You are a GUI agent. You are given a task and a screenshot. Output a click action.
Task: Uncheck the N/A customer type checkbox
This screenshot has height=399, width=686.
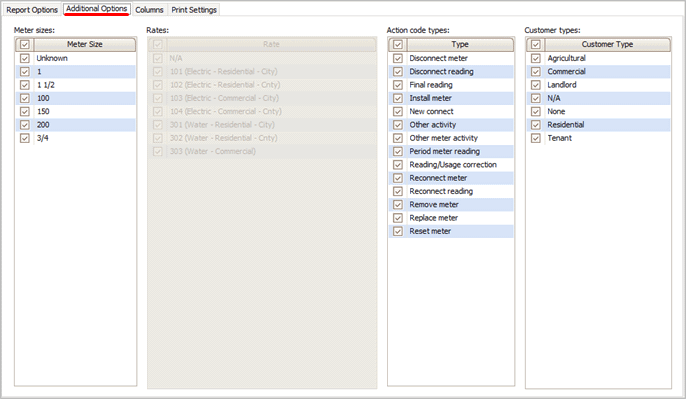point(536,98)
